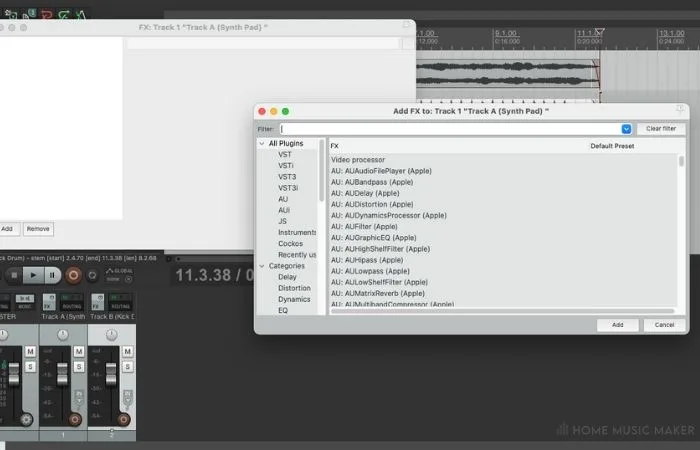Click the Clear filter button
This screenshot has width=700, height=450.
pos(661,129)
